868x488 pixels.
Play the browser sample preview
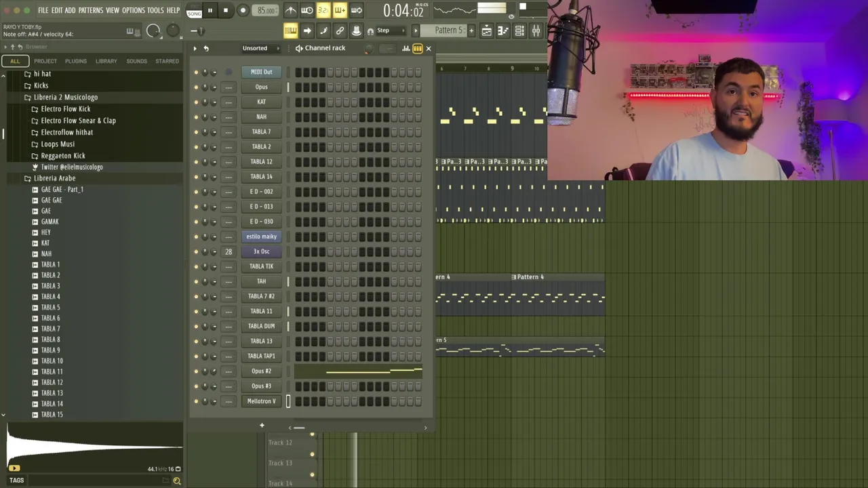14,468
